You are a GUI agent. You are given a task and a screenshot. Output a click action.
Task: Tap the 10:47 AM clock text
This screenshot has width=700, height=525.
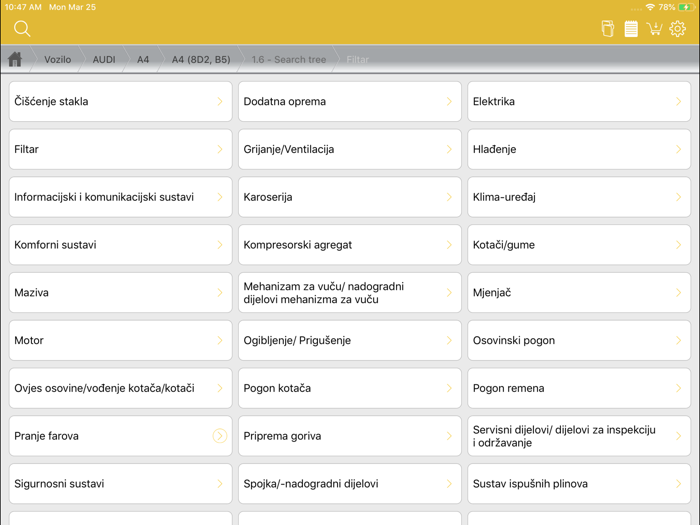[23, 7]
